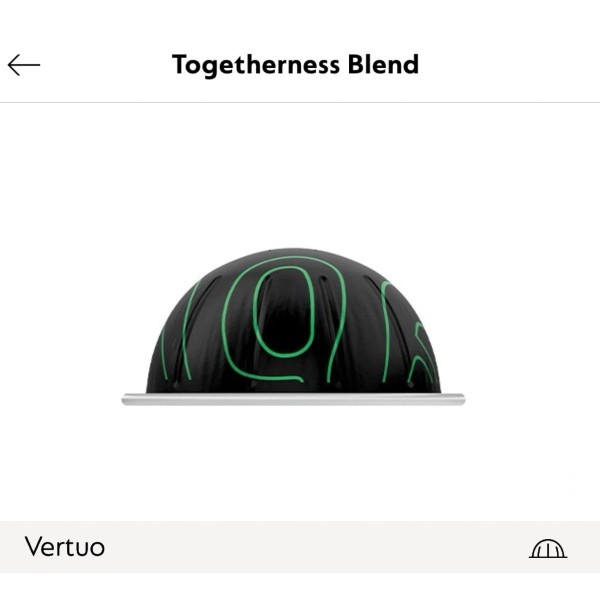Go back using the left arrow
The height and width of the screenshot is (600, 600).
24,65
